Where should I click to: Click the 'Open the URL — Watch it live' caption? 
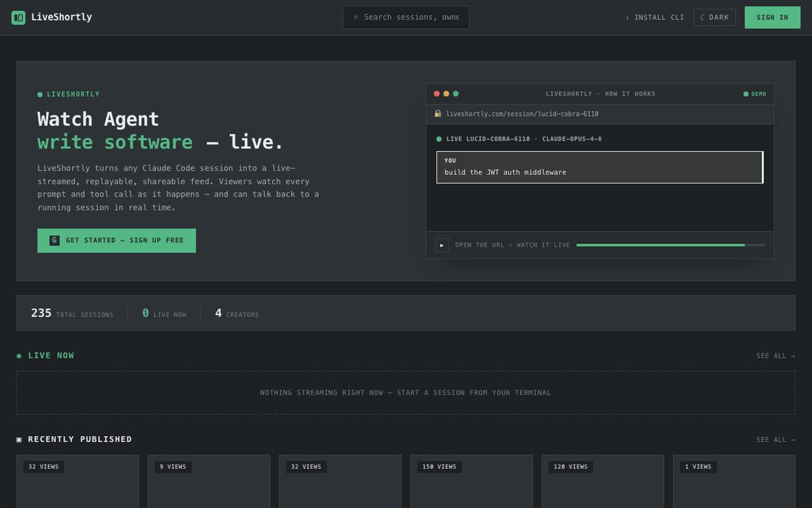pos(513,245)
